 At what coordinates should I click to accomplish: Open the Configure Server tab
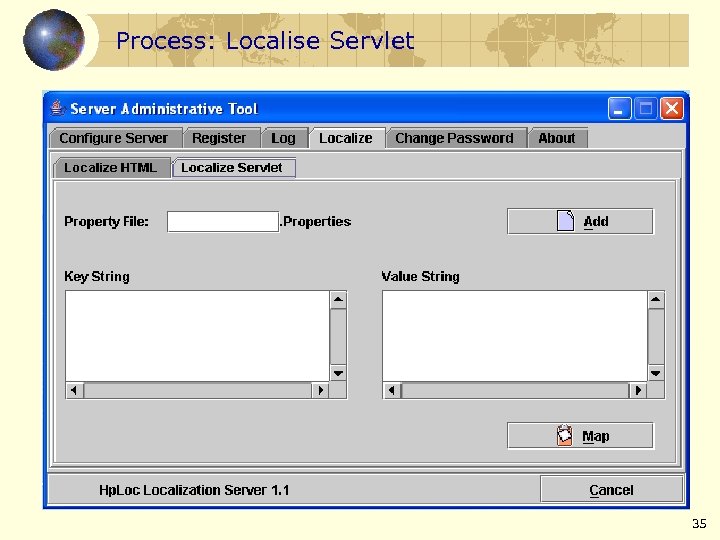point(115,138)
